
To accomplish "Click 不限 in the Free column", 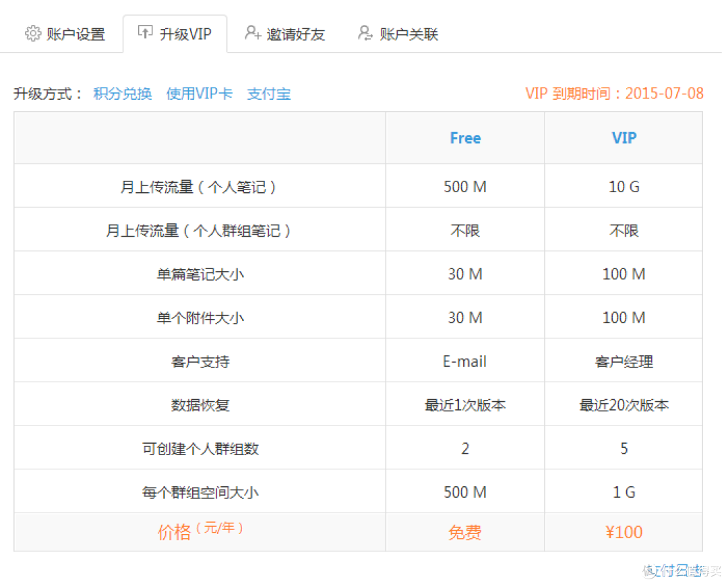I will coord(465,231).
